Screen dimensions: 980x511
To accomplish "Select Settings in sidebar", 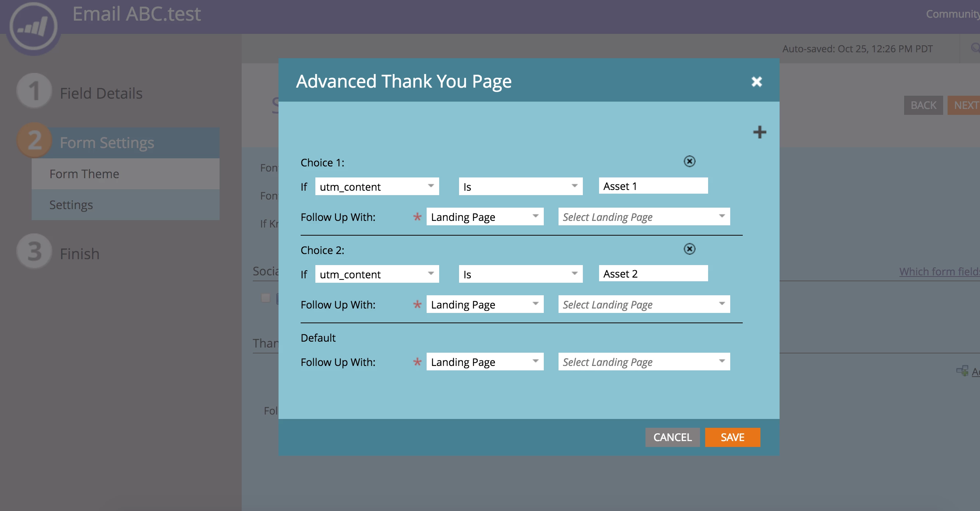I will coord(71,205).
